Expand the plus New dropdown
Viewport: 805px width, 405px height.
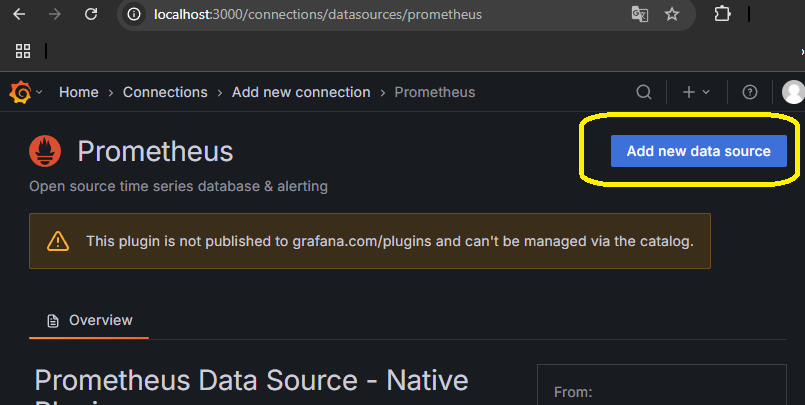(695, 92)
